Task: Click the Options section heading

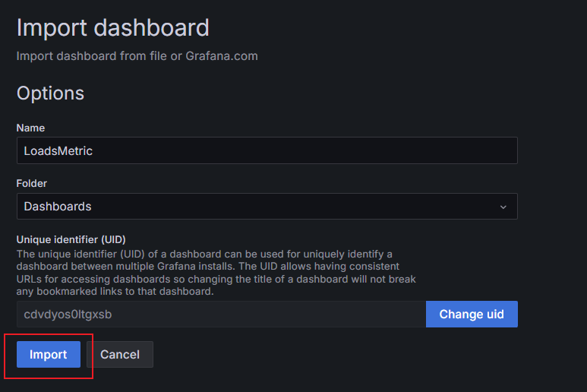Action: coord(50,93)
